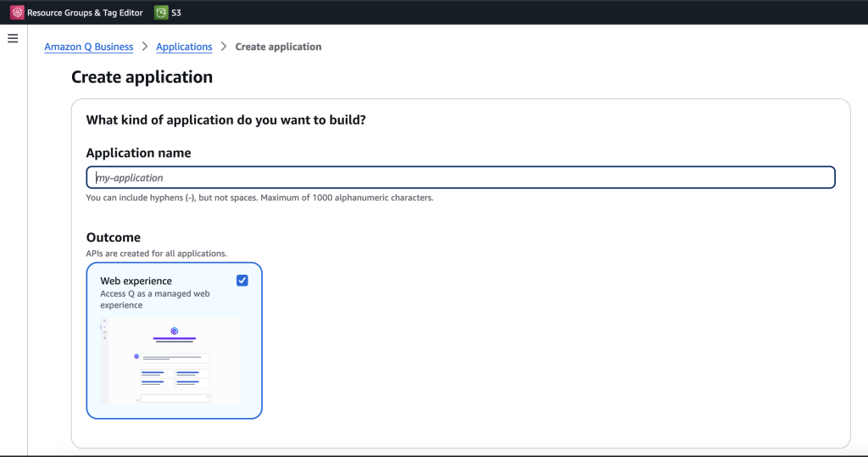Click the Outcome section heading
The height and width of the screenshot is (457, 868).
113,237
